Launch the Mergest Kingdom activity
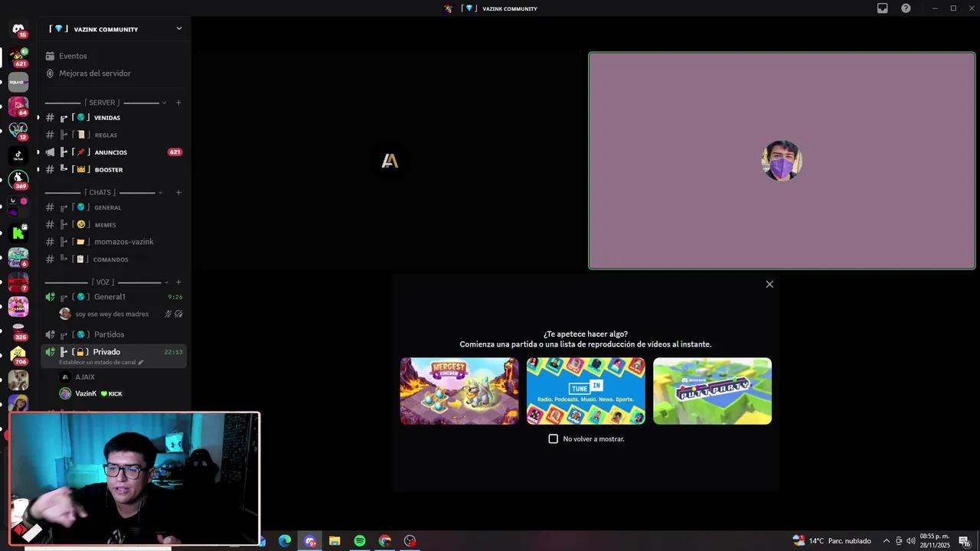 [459, 391]
